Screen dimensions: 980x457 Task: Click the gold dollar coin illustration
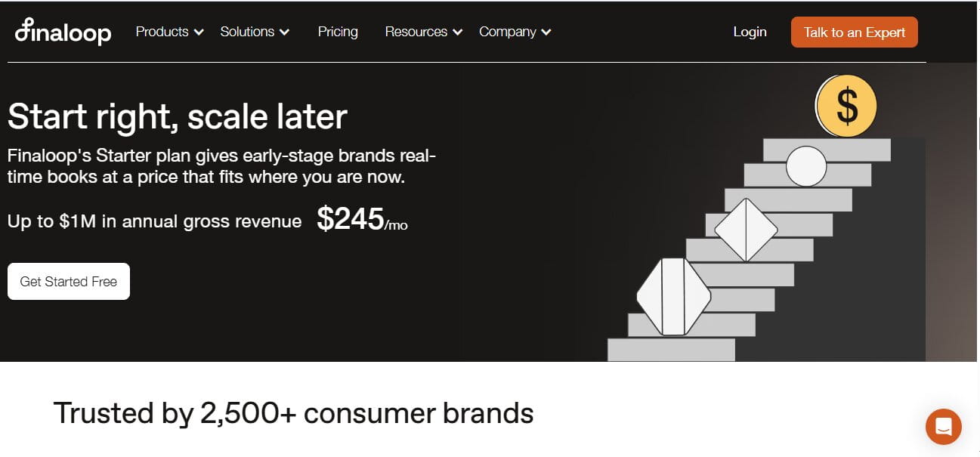click(846, 106)
